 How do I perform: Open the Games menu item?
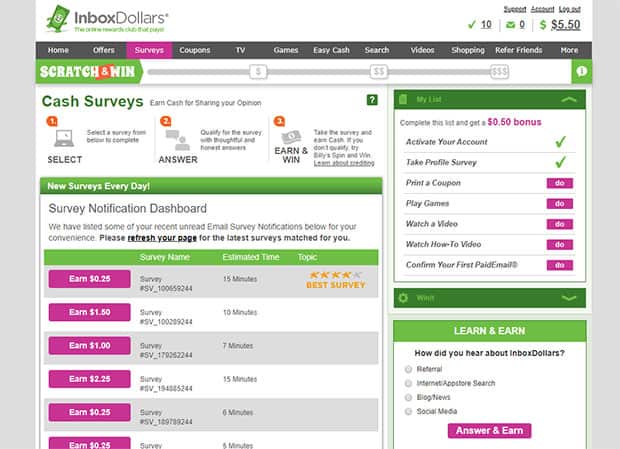point(285,50)
